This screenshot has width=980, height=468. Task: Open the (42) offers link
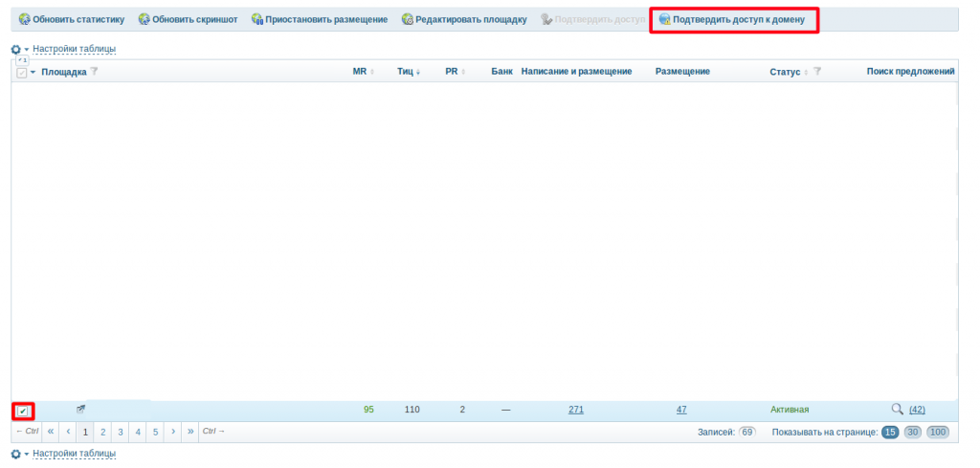coord(917,410)
